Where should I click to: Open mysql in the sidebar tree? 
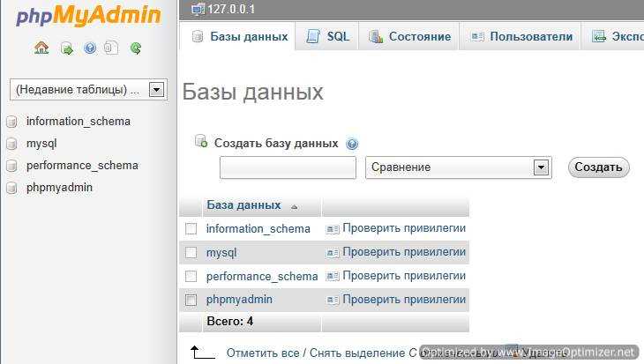click(41, 144)
